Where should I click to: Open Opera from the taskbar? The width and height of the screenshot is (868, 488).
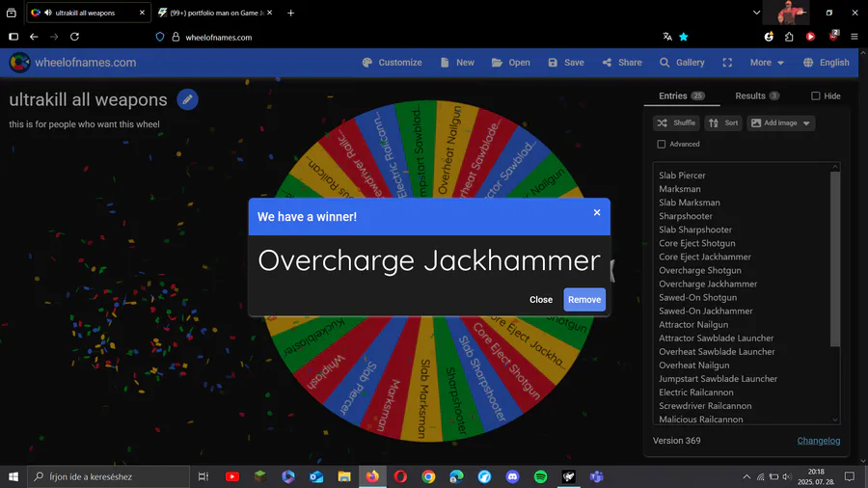point(400,476)
